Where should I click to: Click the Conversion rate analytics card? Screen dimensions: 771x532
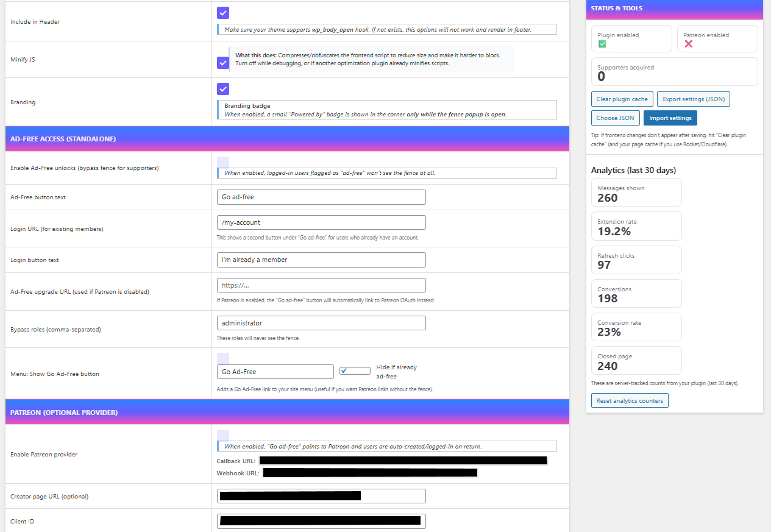[636, 327]
